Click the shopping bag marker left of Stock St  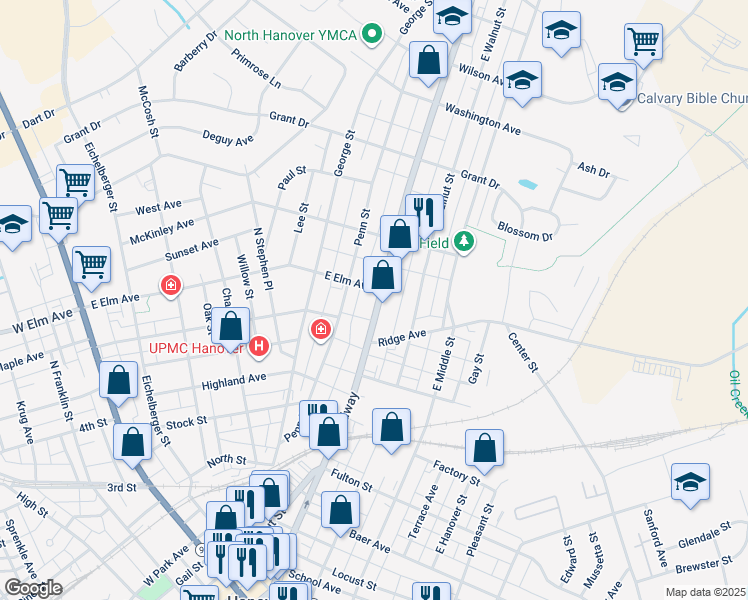tap(133, 444)
